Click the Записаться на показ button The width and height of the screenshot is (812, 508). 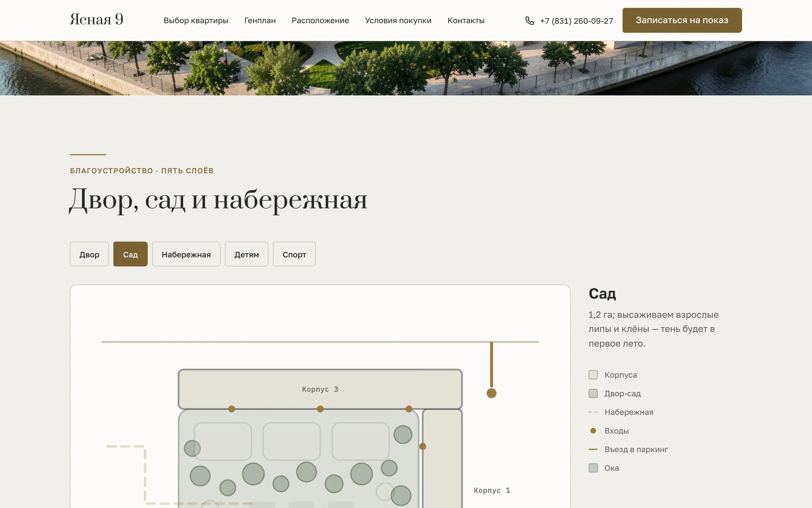(682, 20)
